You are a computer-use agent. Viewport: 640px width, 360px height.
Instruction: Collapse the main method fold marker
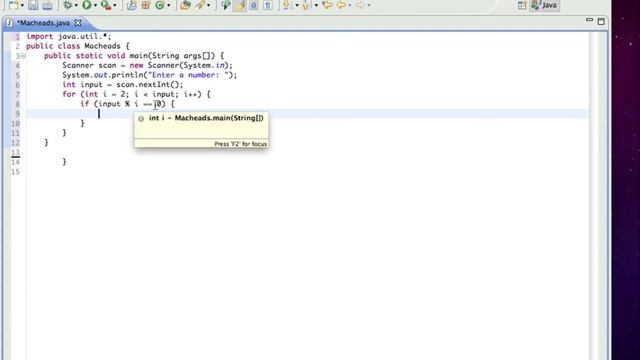click(23, 56)
